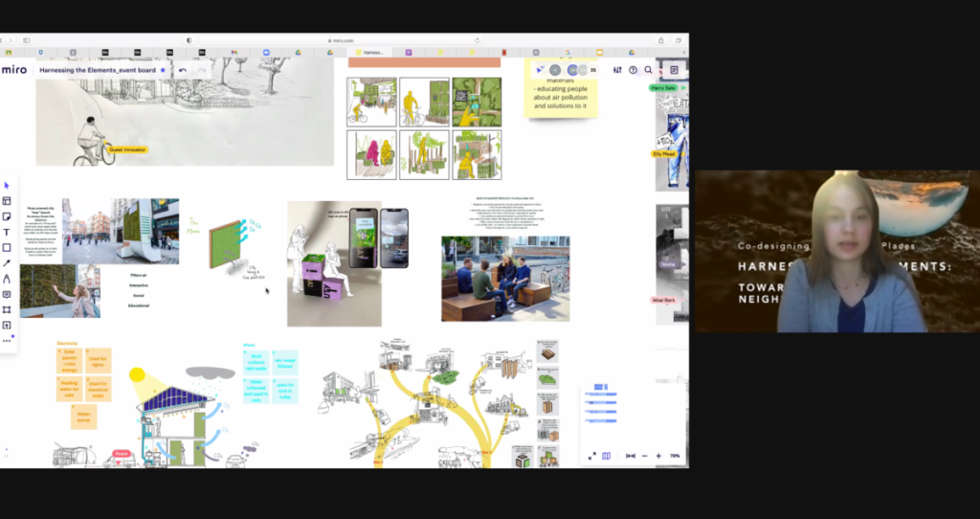Click the Guest Innovator cursor label
Image resolution: width=980 pixels, height=519 pixels.
[x=127, y=150]
